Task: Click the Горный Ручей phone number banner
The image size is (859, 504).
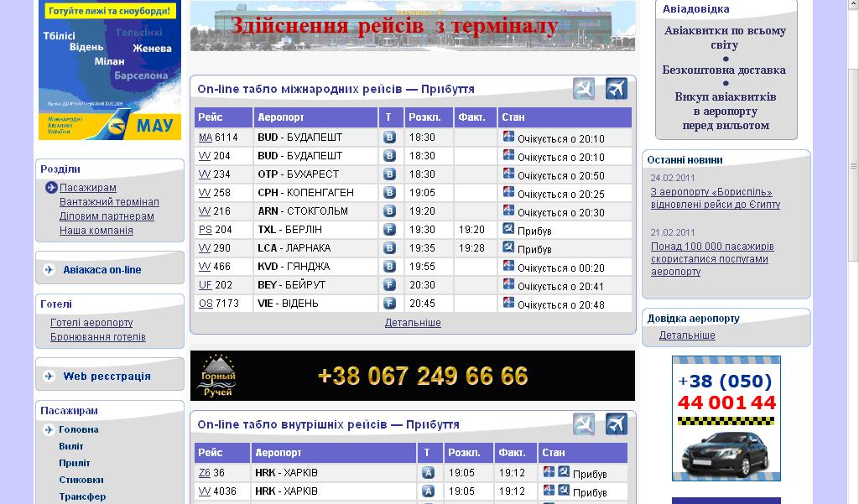Action: coord(412,376)
